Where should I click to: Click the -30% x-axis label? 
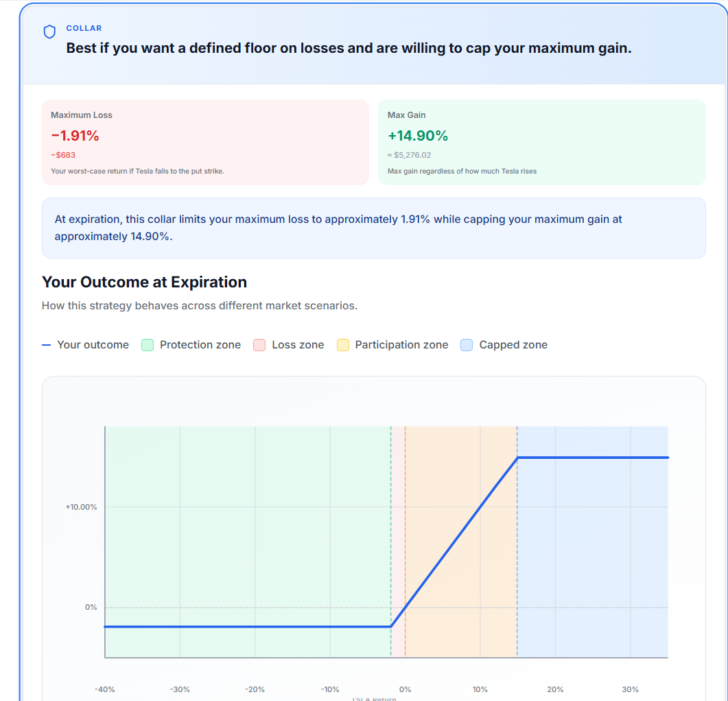click(x=180, y=689)
